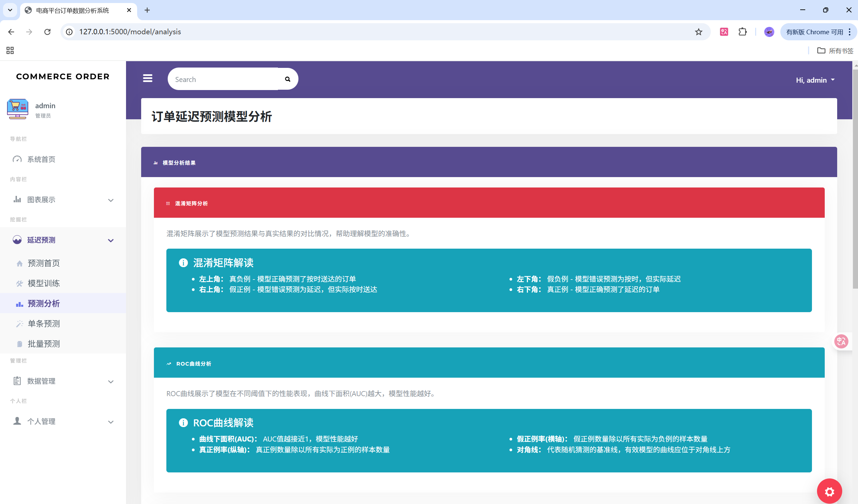Open the 单条预测 page
The image size is (858, 504).
[x=44, y=324]
